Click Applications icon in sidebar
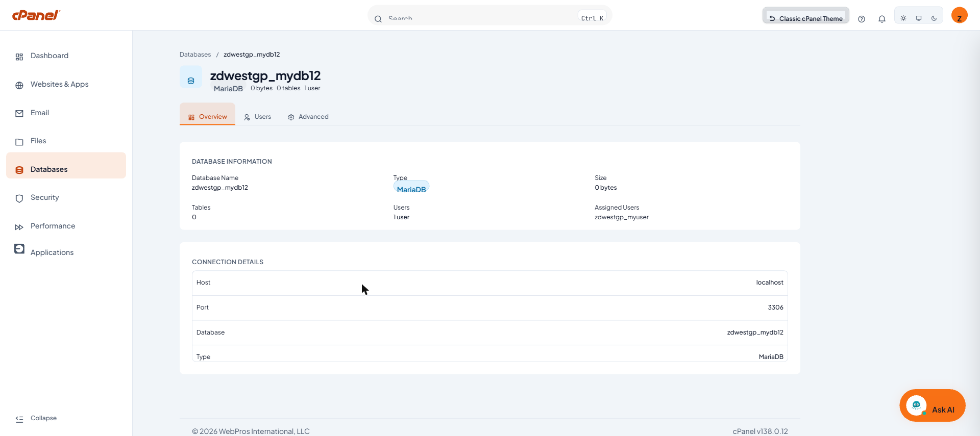This screenshot has height=436, width=980. click(x=19, y=249)
